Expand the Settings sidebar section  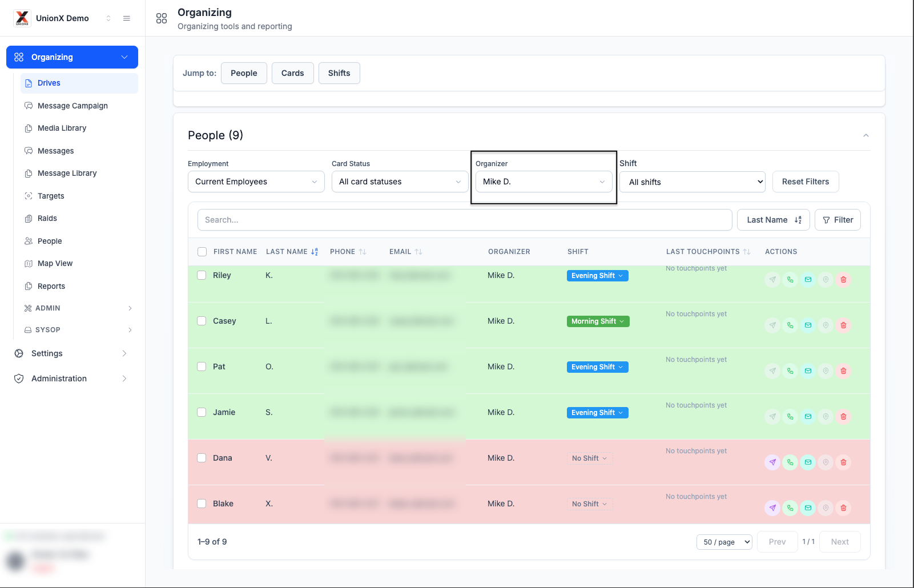[x=72, y=353]
